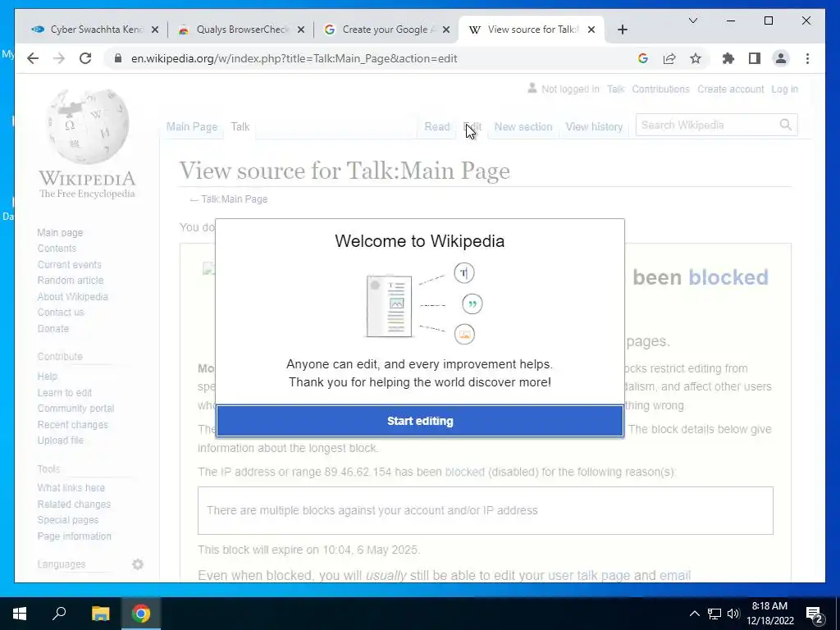The width and height of the screenshot is (840, 630).
Task: Close the Create your Google Account tab
Action: (447, 30)
